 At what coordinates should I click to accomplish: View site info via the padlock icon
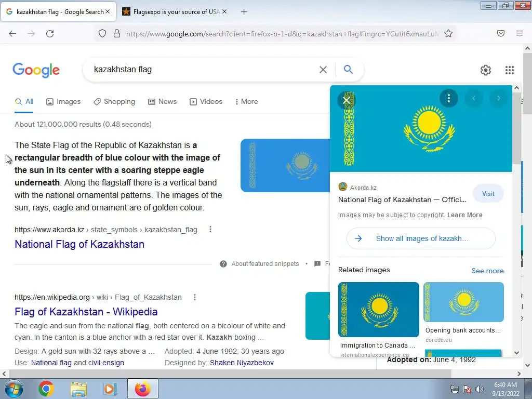point(117,33)
